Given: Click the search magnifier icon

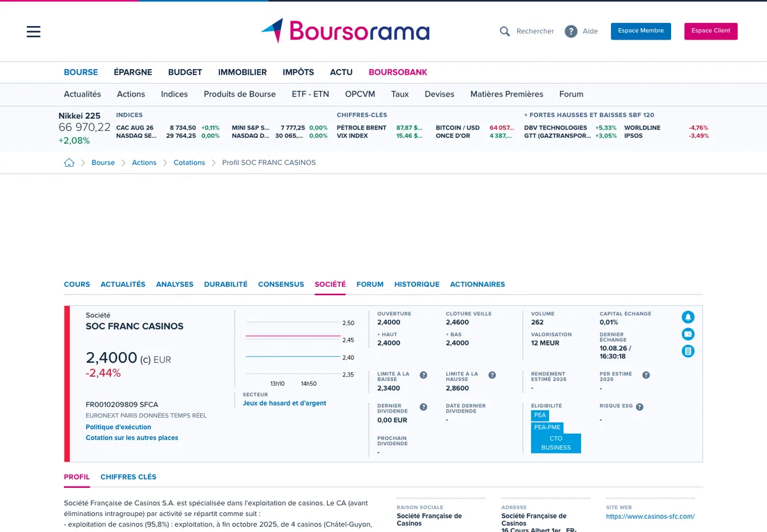Looking at the screenshot, I should 505,31.
